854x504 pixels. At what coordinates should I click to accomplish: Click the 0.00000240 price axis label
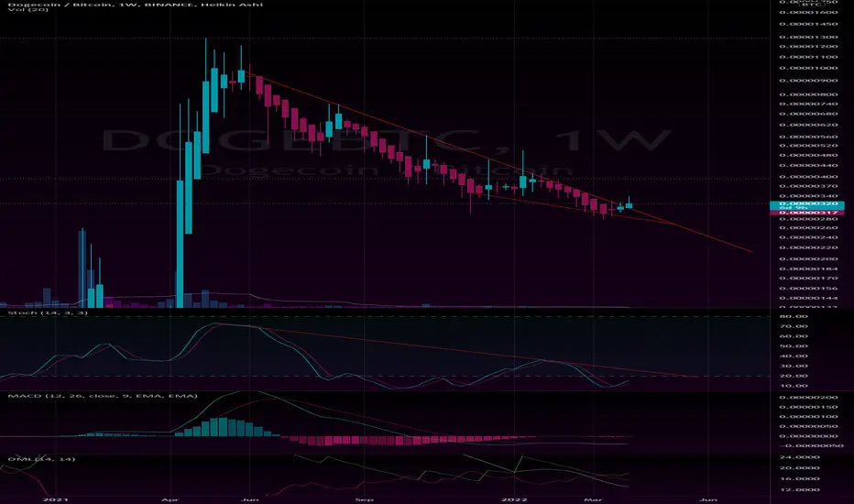tap(807, 237)
